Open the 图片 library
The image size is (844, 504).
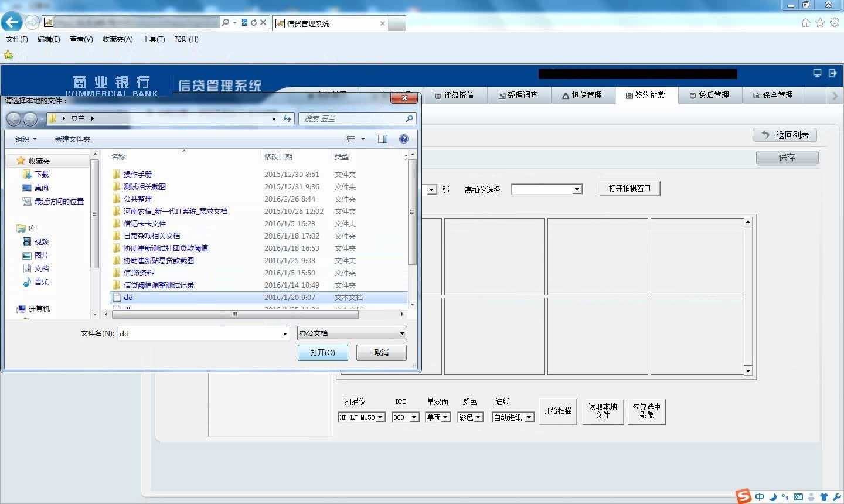[x=42, y=256]
